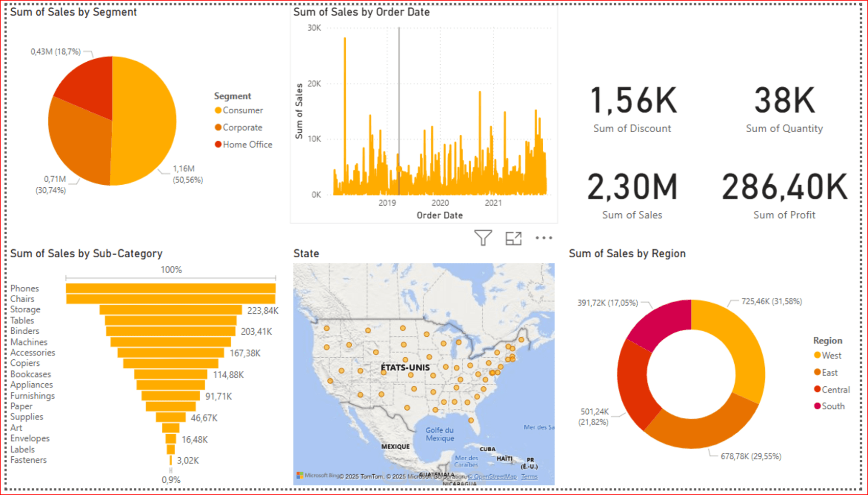Click the '223,84K' funnel data label
This screenshot has width=868, height=495.
point(263,311)
